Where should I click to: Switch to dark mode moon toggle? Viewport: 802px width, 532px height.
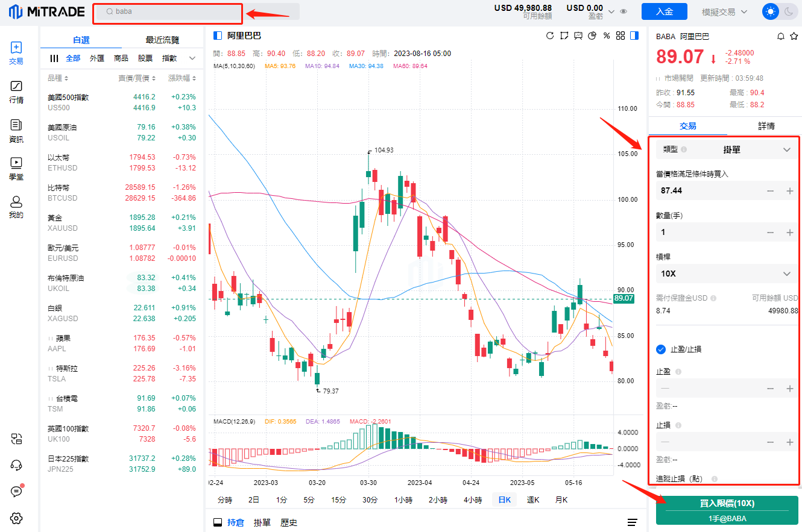[x=788, y=11]
